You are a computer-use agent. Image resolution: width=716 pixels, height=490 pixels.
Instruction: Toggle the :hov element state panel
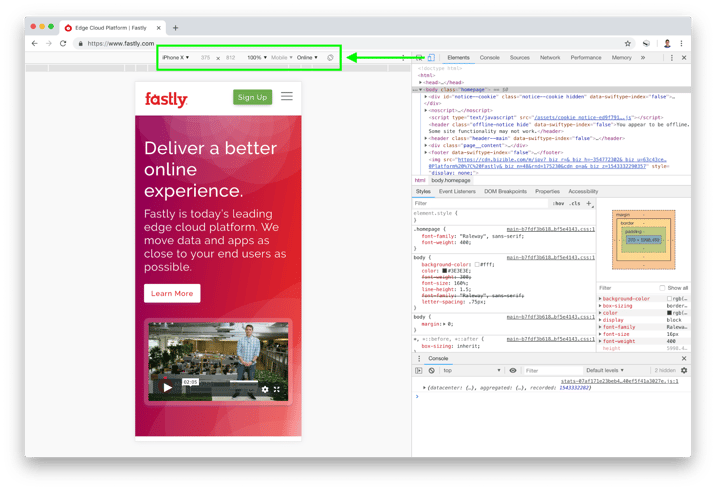click(558, 204)
